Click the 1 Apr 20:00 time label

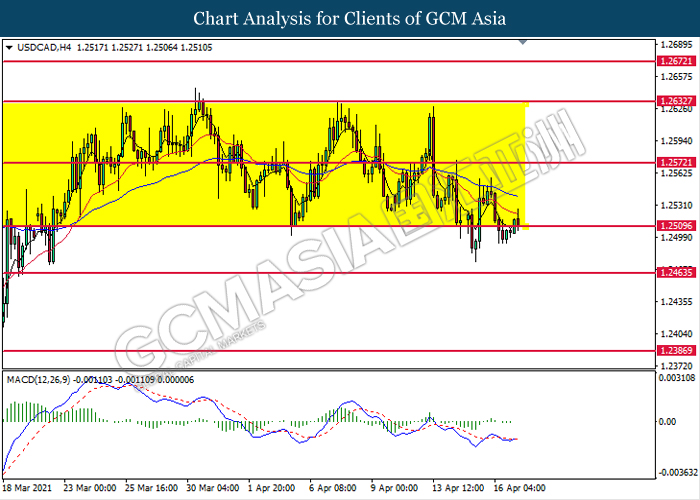pyautogui.click(x=271, y=488)
